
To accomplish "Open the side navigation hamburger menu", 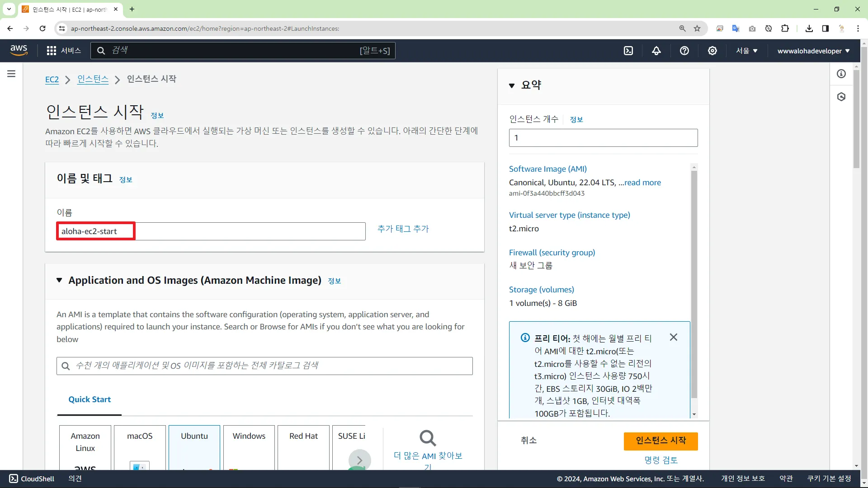I will click(11, 74).
